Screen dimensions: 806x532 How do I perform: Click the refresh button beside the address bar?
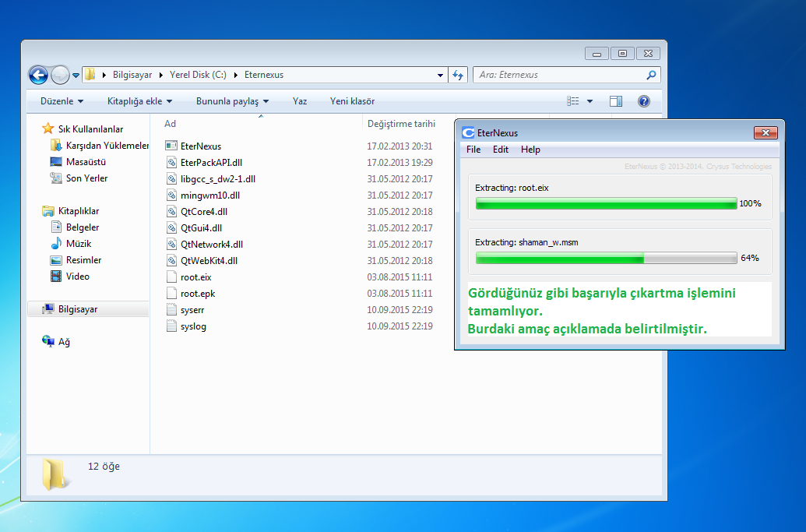(457, 75)
